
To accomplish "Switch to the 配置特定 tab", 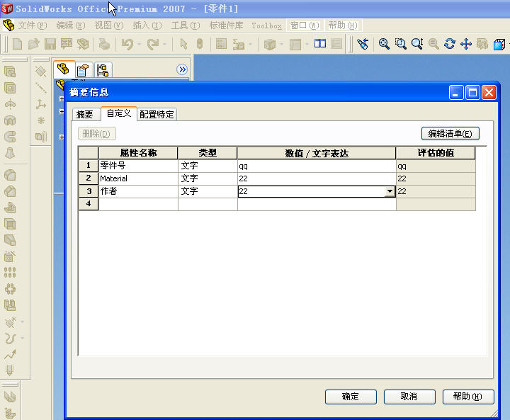I will point(157,114).
